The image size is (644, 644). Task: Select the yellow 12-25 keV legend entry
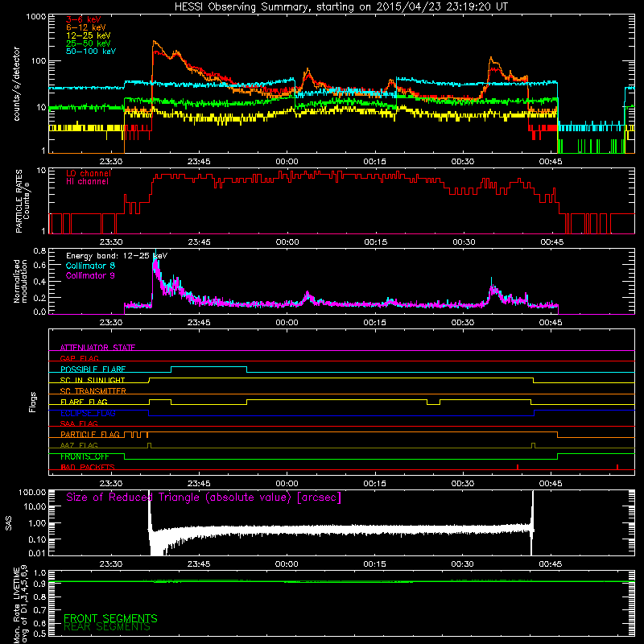[x=89, y=35]
